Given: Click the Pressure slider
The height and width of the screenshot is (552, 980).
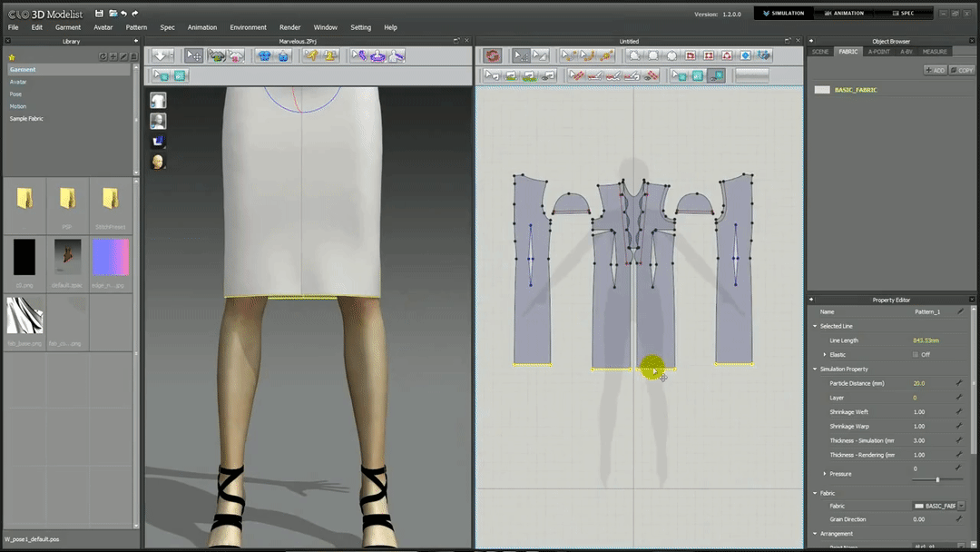Looking at the screenshot, I should coord(936,479).
